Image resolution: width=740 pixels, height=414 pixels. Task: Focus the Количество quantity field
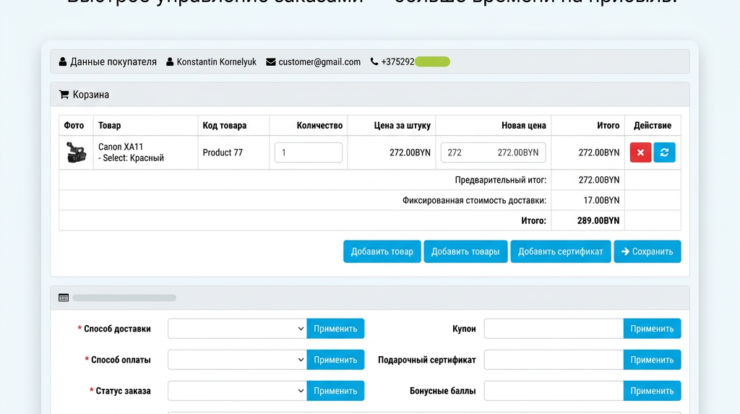(x=309, y=152)
